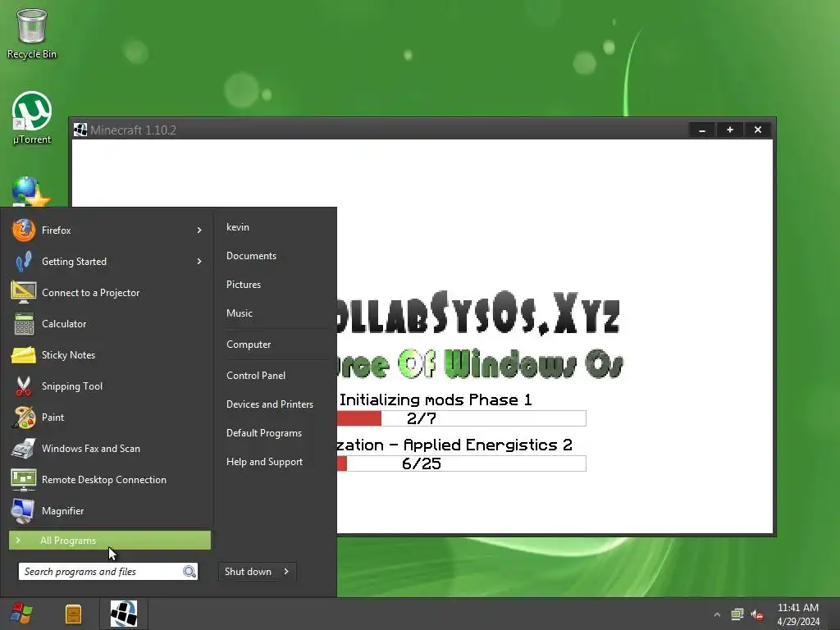Click the Minecraft window title icon

80,130
